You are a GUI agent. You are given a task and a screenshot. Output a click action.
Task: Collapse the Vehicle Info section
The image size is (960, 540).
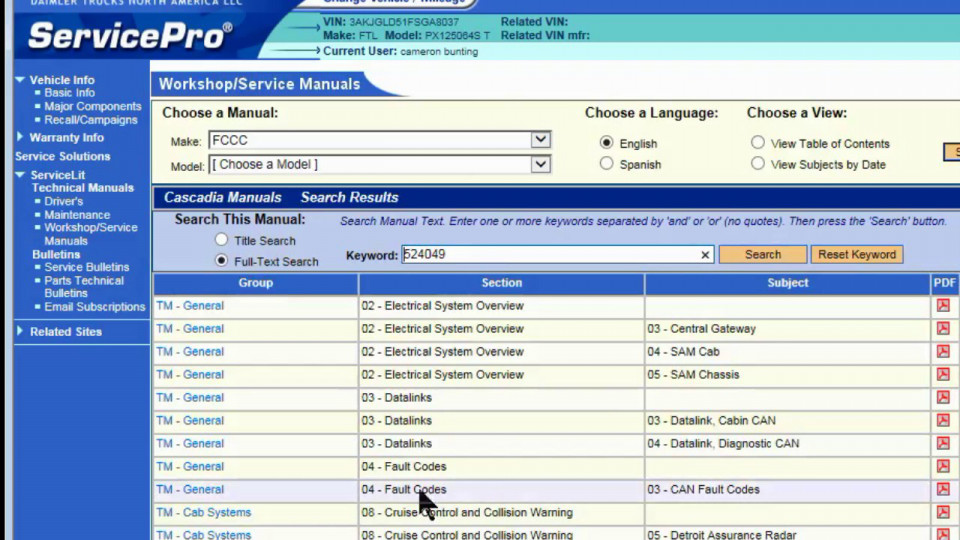[x=20, y=80]
